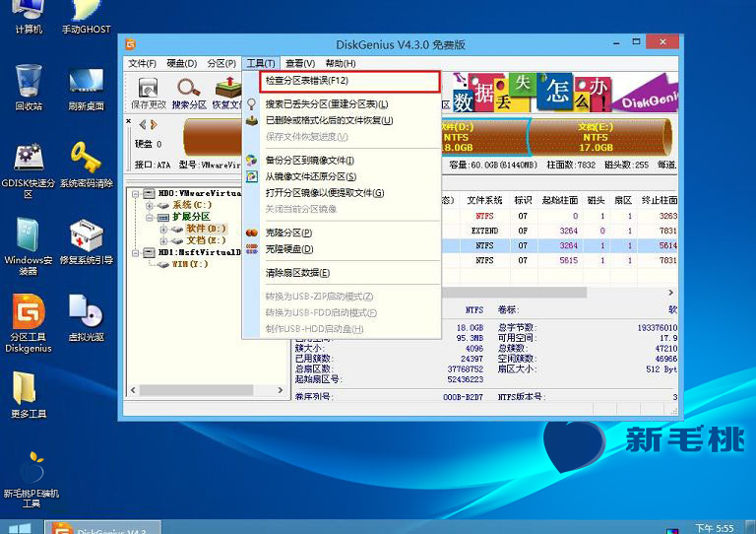This screenshot has width=756, height=534.
Task: Select 文档(E:) in the disk tree
Action: coord(206,240)
